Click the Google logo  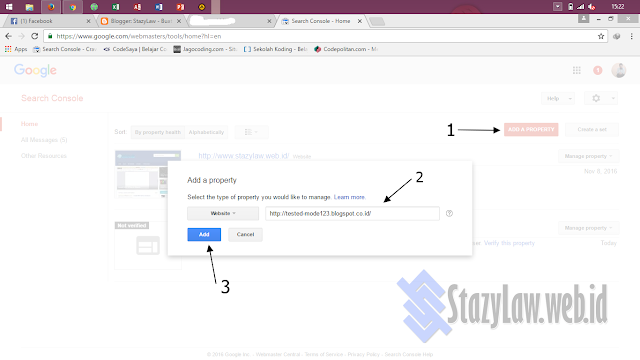point(35,70)
